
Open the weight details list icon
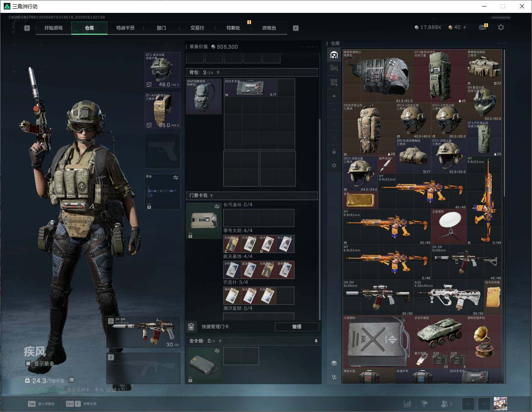point(71,380)
